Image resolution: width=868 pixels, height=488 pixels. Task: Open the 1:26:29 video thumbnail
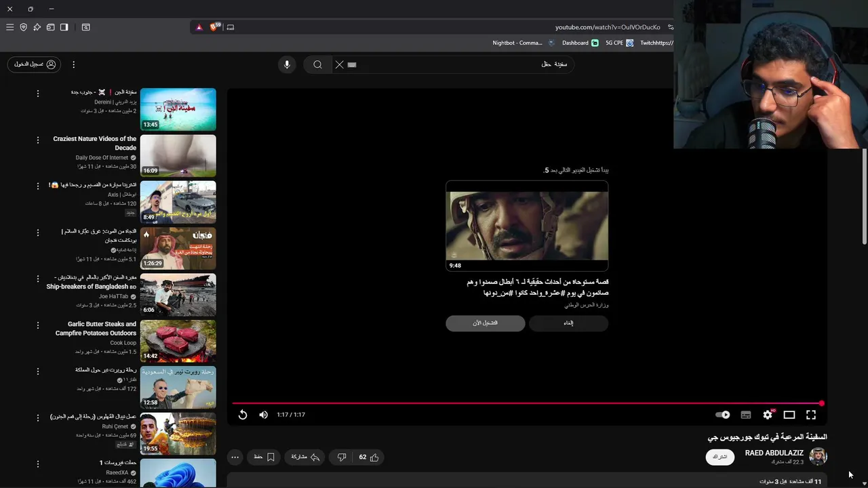178,249
